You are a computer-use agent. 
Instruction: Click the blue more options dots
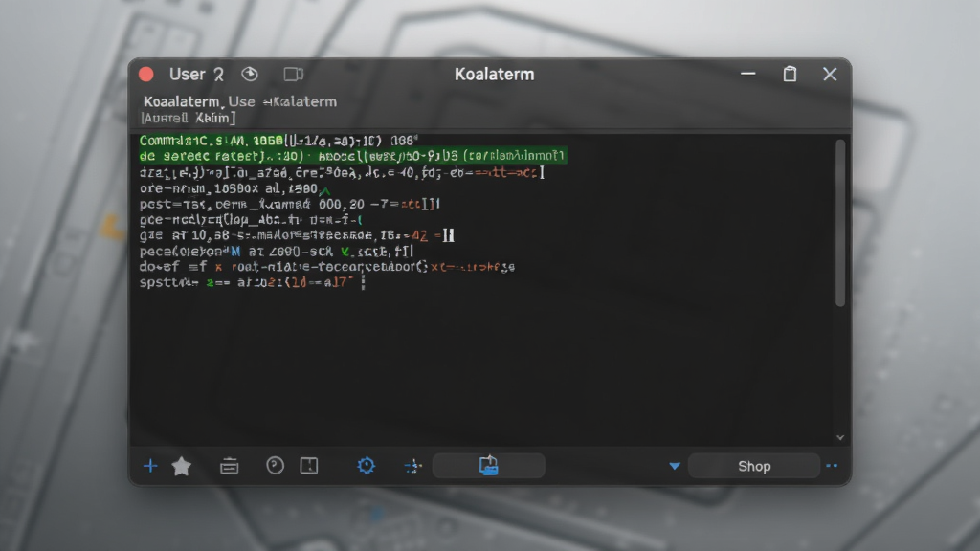coord(832,466)
